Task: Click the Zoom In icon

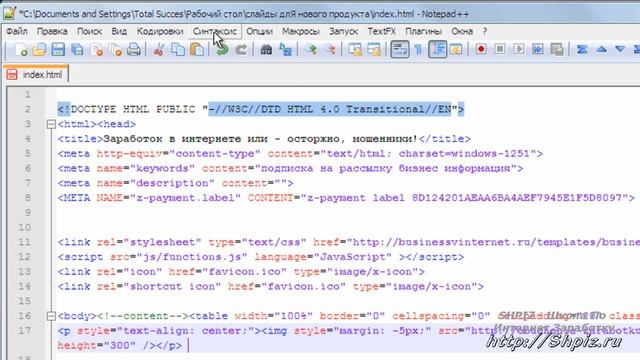Action: [312, 50]
